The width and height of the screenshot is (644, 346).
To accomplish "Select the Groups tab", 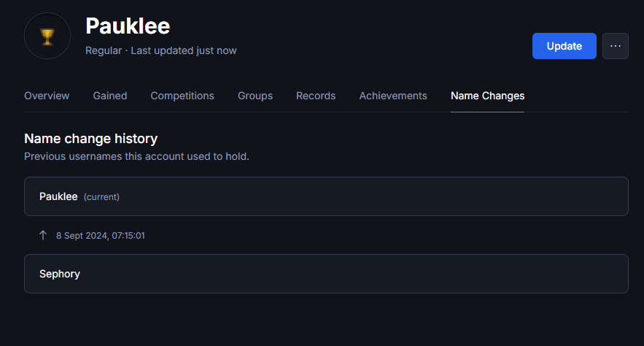I will [255, 96].
